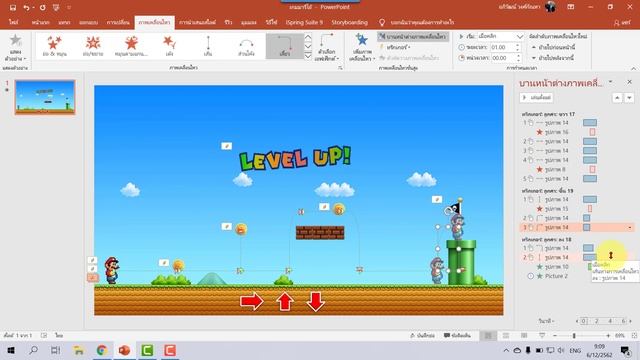
Task: Click Move Later reorder button
Action: 553,58
